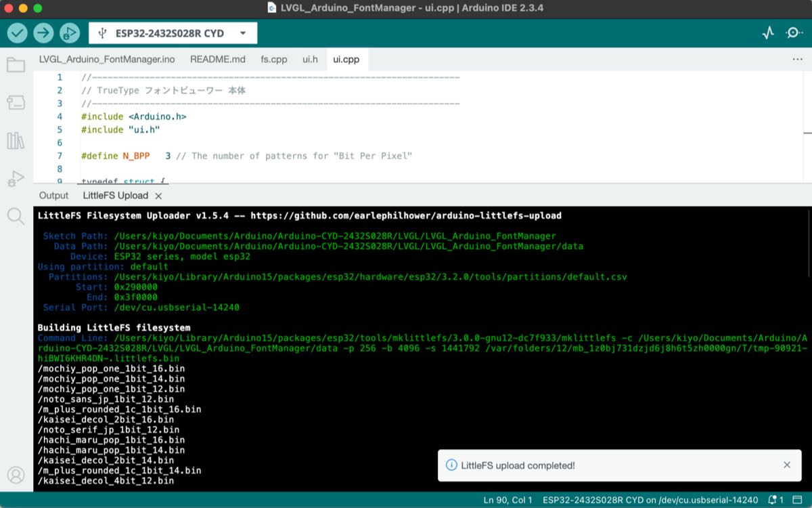Open Boards Manager in the sidebar
812x508 pixels.
(x=16, y=103)
